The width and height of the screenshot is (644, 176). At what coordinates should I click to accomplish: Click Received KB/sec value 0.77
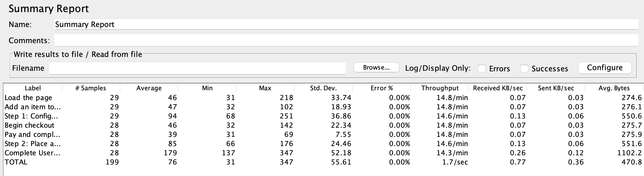point(518,162)
